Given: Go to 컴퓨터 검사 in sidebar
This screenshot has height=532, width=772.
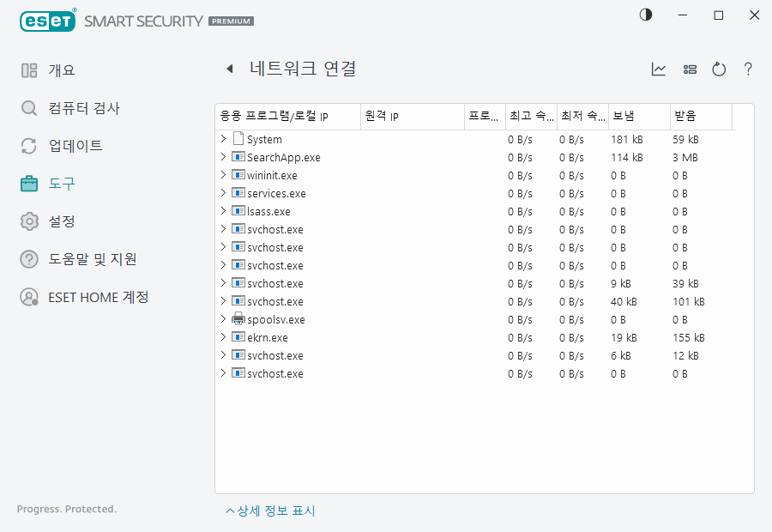Looking at the screenshot, I should (83, 108).
